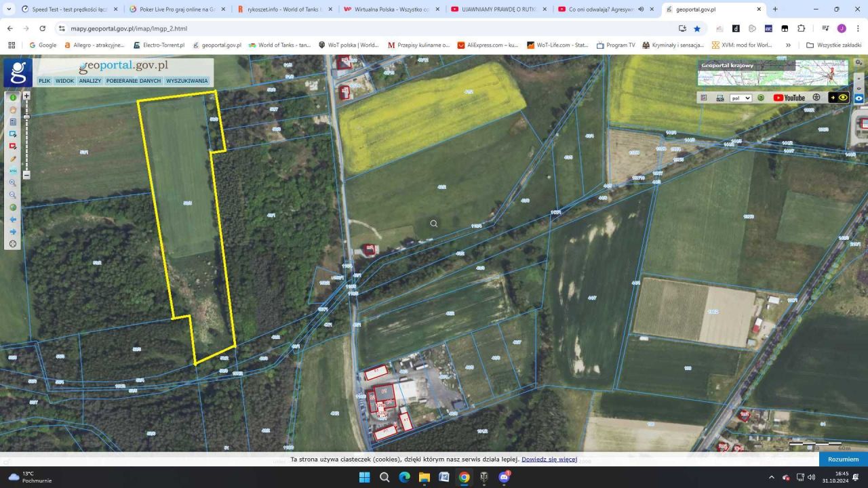Click the green info identify tool

[x=13, y=98]
